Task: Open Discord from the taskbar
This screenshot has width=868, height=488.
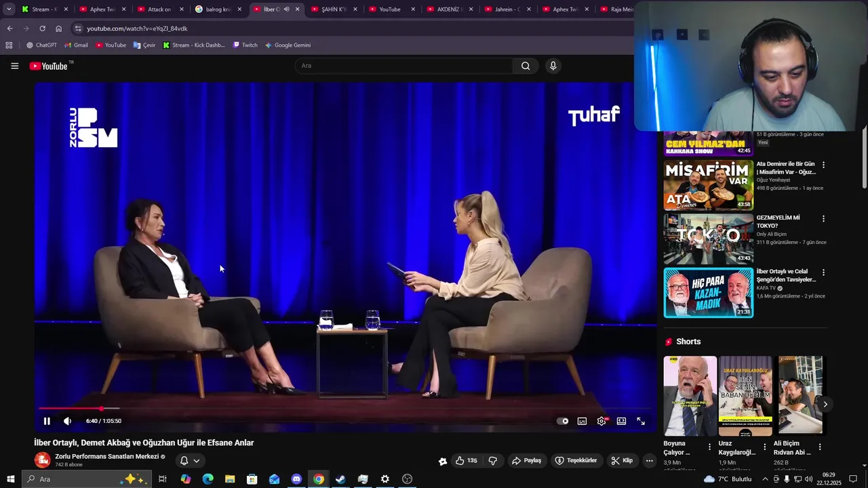Action: pyautogui.click(x=296, y=479)
